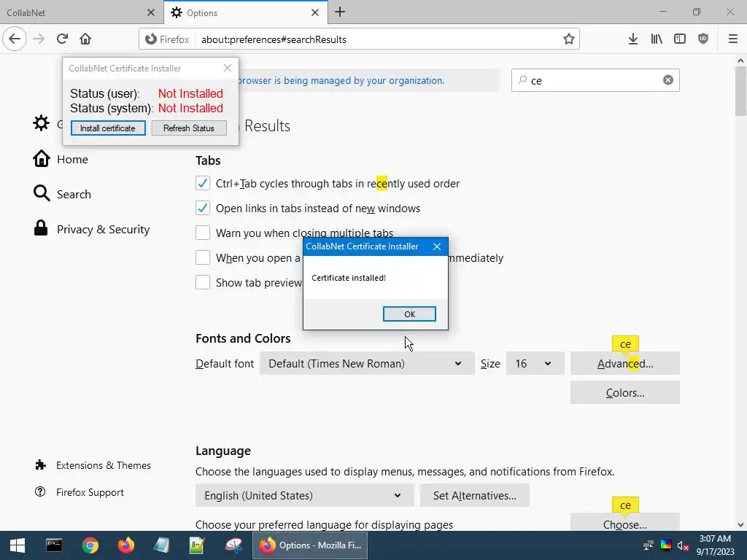The width and height of the screenshot is (747, 560).
Task: Click Refresh Status in installer window
Action: 189,128
